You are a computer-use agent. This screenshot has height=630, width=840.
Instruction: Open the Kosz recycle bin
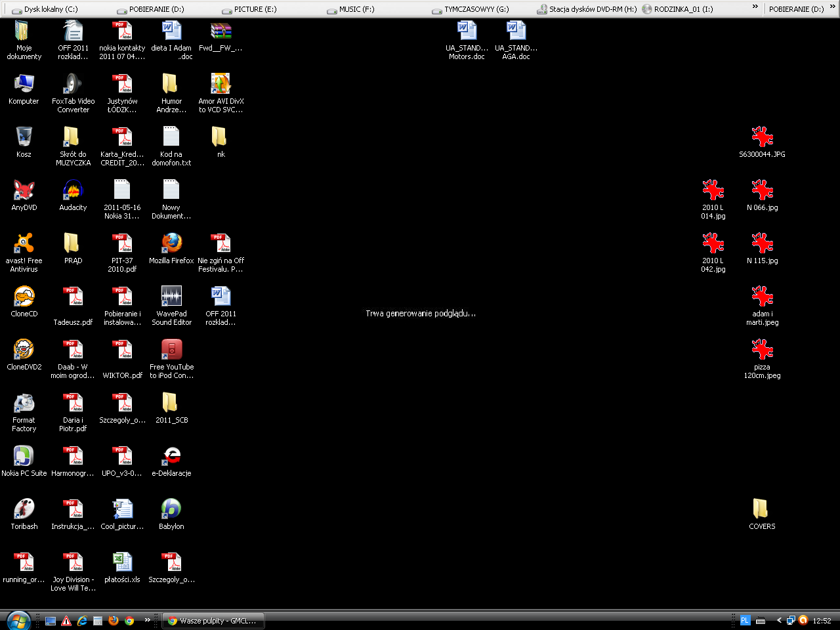pos(24,138)
